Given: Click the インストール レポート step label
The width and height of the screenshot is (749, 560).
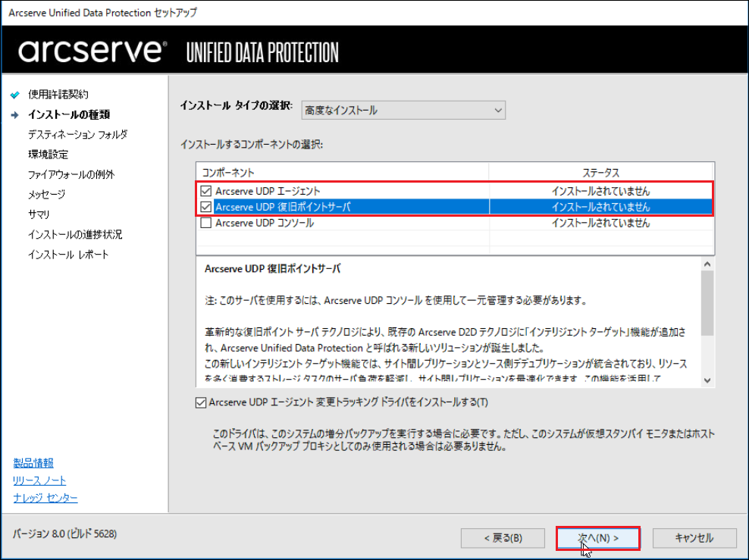Looking at the screenshot, I should click(x=67, y=255).
